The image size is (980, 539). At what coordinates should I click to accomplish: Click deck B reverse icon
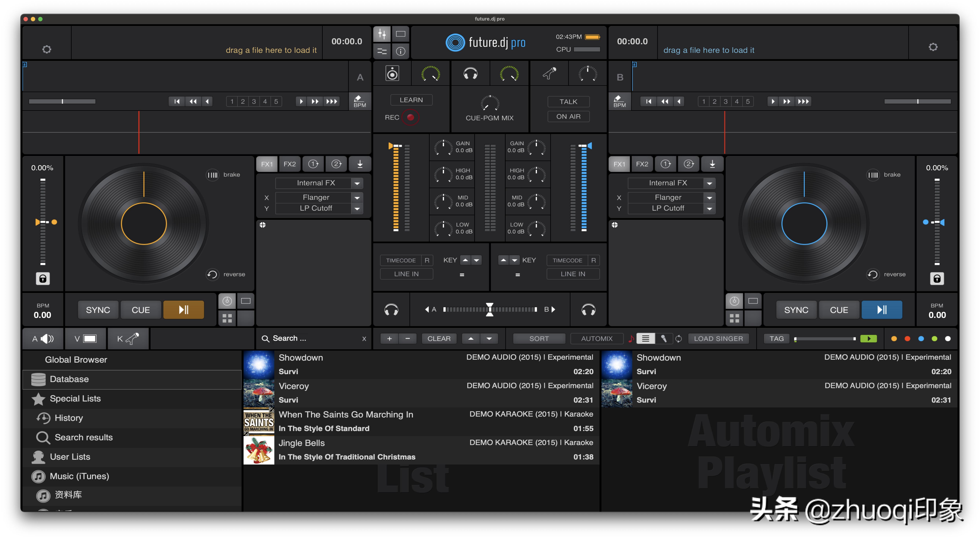click(873, 274)
